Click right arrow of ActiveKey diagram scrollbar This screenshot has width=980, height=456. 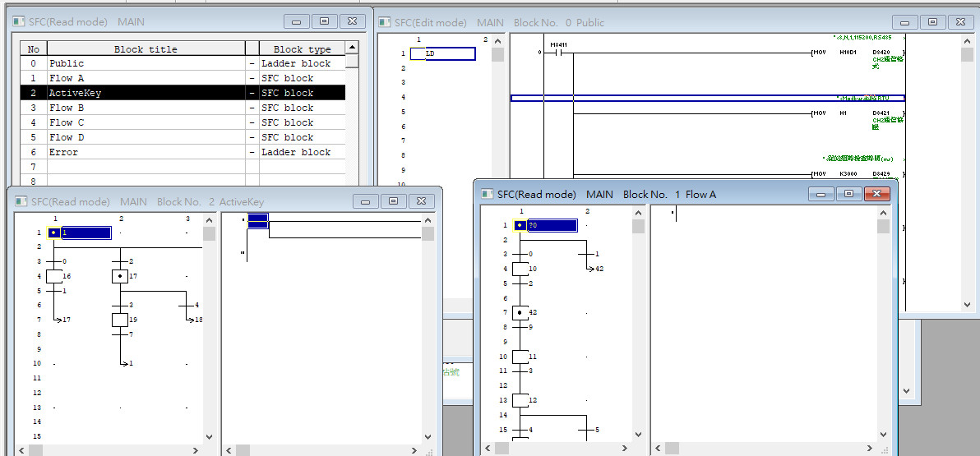tap(196, 450)
